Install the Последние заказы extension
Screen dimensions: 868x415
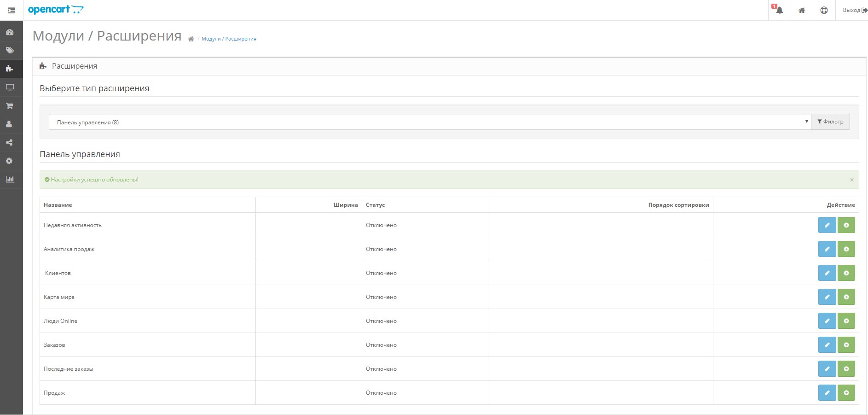pyautogui.click(x=846, y=369)
